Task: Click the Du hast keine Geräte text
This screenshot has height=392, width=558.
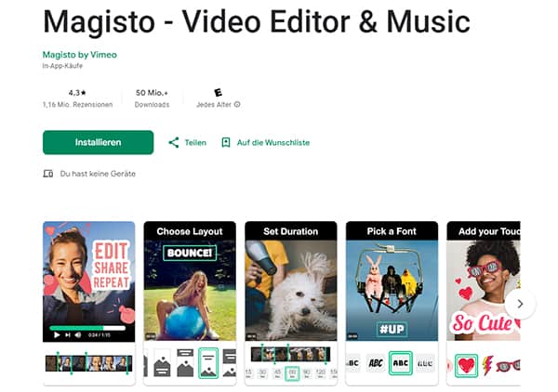Action: pyautogui.click(x=98, y=174)
